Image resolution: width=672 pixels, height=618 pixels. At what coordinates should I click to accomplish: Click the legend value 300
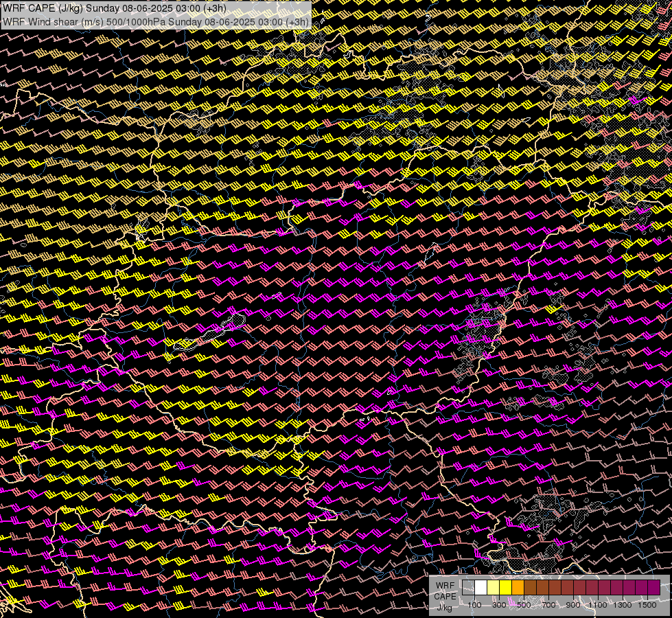point(499,605)
